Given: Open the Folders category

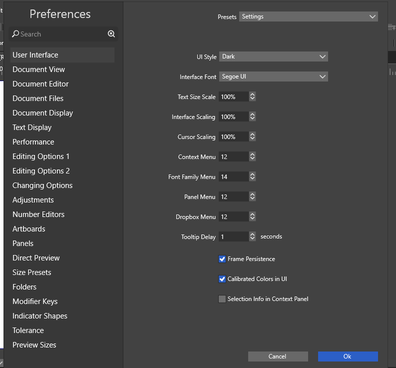Looking at the screenshot, I should coord(24,287).
